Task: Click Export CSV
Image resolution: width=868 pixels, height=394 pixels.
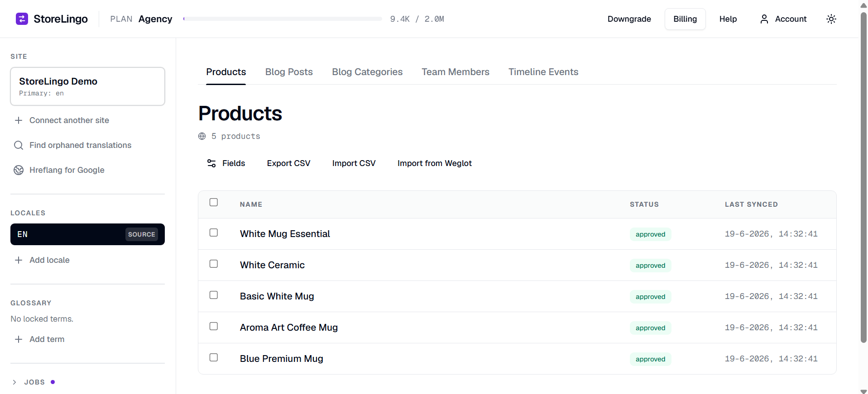Action: pyautogui.click(x=289, y=163)
